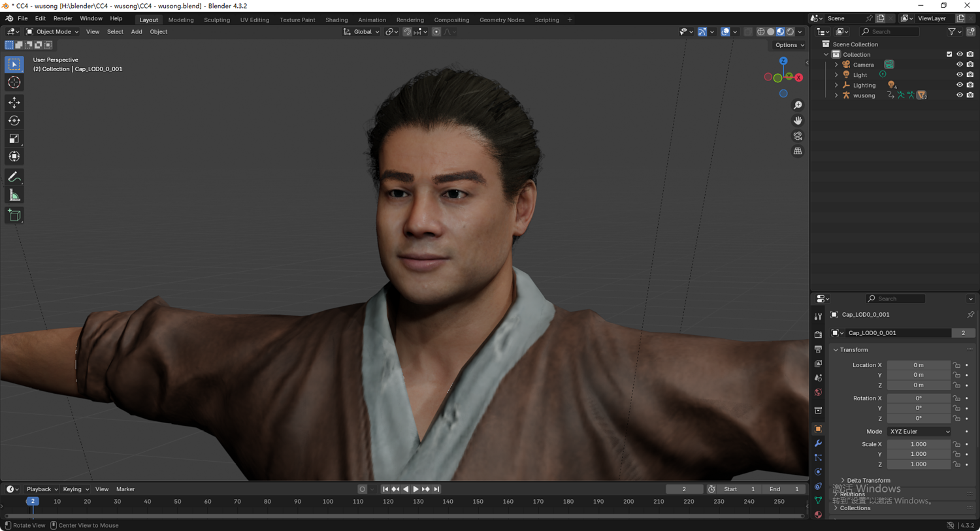
Task: Open the Object Mode dropdown
Action: (52, 31)
